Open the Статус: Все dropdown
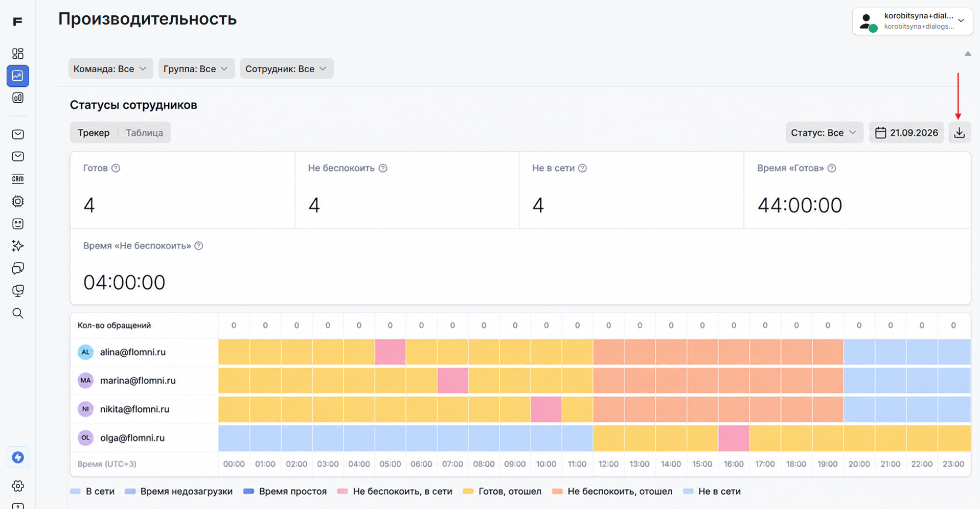Image resolution: width=980 pixels, height=509 pixels. pos(824,133)
